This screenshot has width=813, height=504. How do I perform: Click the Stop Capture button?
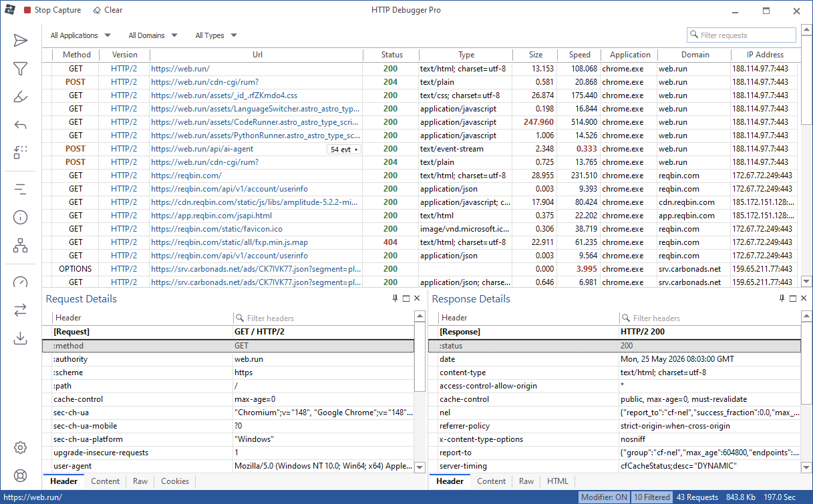click(x=52, y=10)
